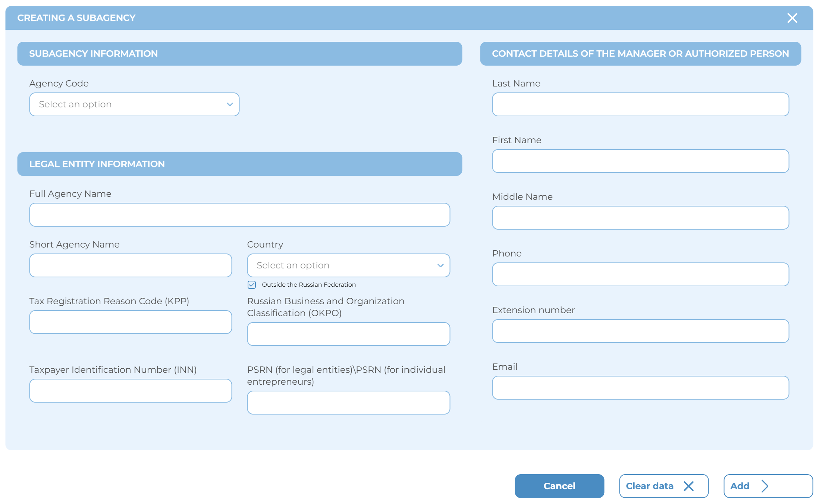The width and height of the screenshot is (819, 504).
Task: Click the PSRN input field
Action: 348,403
